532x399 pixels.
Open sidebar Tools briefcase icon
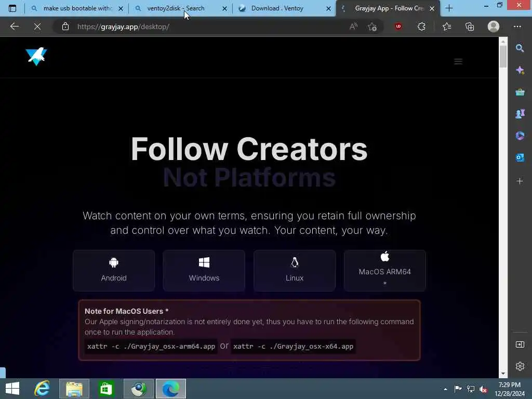[x=520, y=92]
